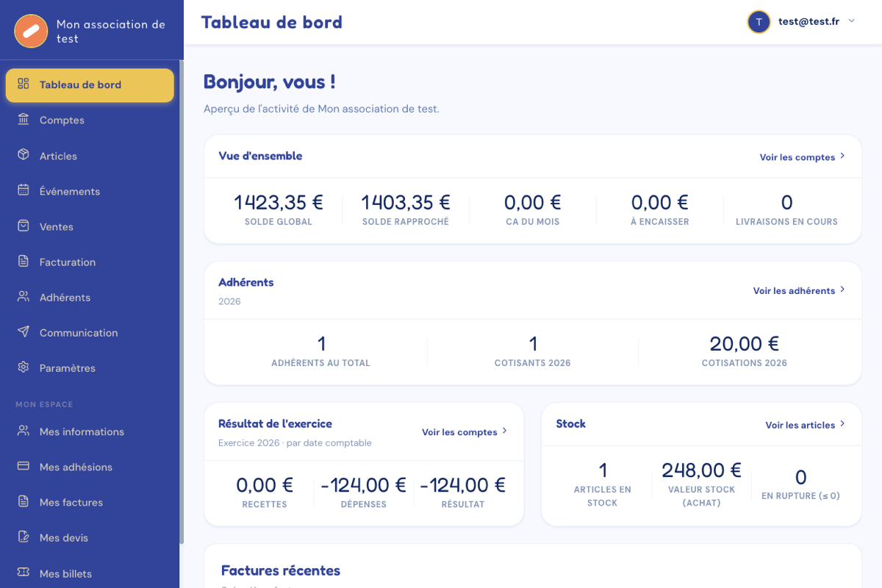Select Adhérents in the sidebar
This screenshot has width=882, height=588.
coord(90,297)
